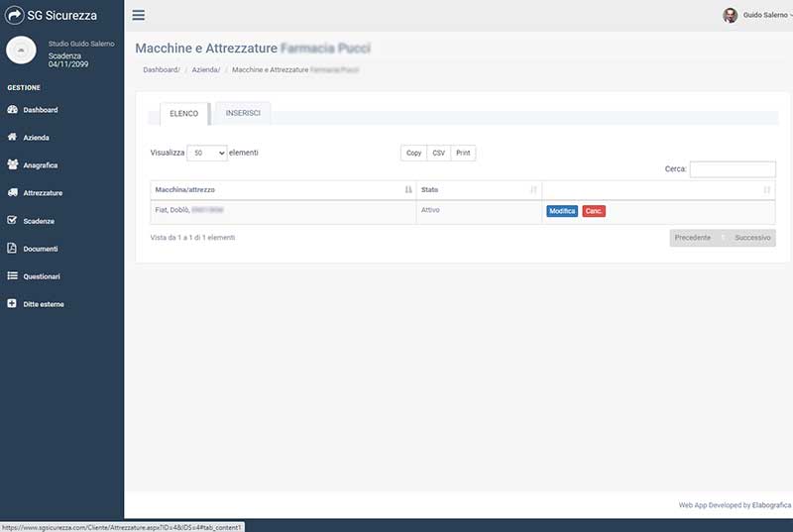Click the Scadenze checkmark icon
Screen dimensions: 793x532
12,220
